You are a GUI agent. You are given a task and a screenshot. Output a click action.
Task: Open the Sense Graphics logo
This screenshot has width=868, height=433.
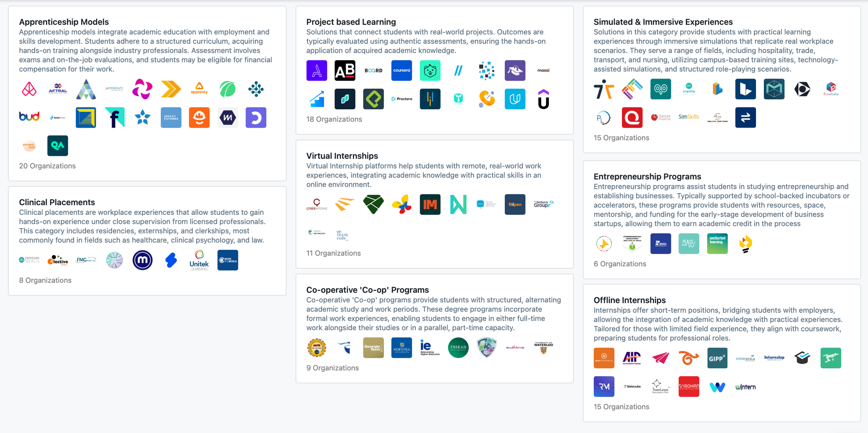pos(661,118)
